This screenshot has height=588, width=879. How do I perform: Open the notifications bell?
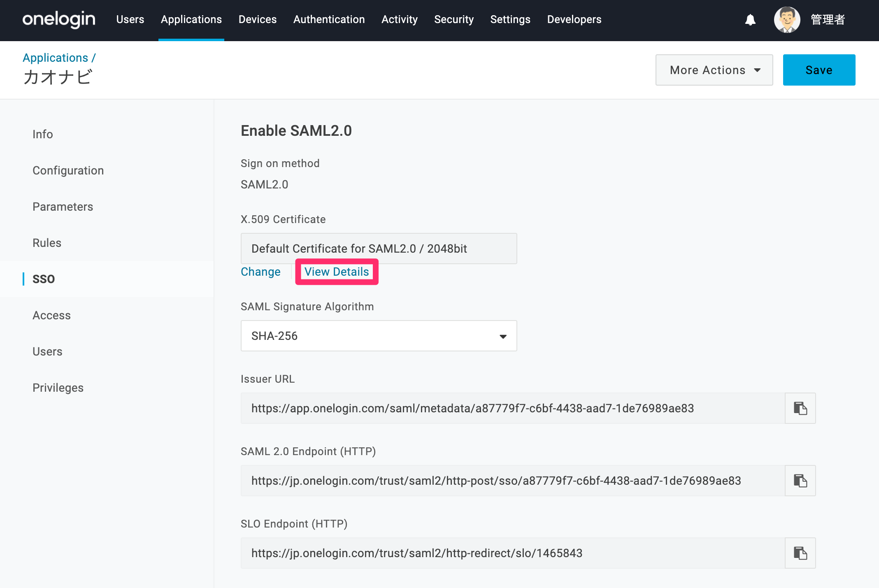[750, 20]
